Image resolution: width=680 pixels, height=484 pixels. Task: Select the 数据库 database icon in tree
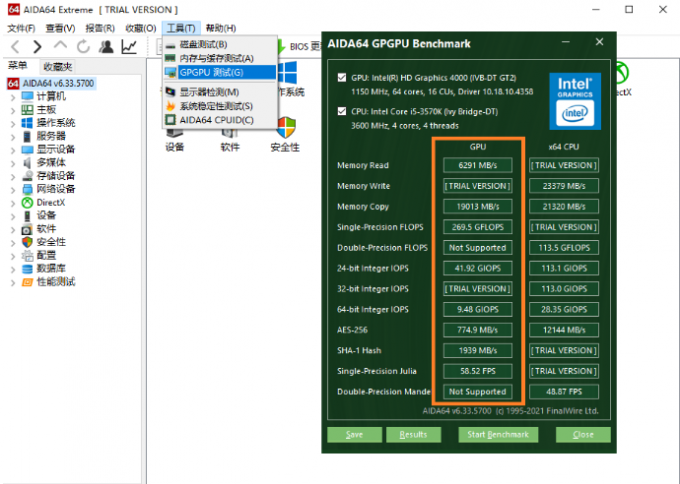point(27,269)
